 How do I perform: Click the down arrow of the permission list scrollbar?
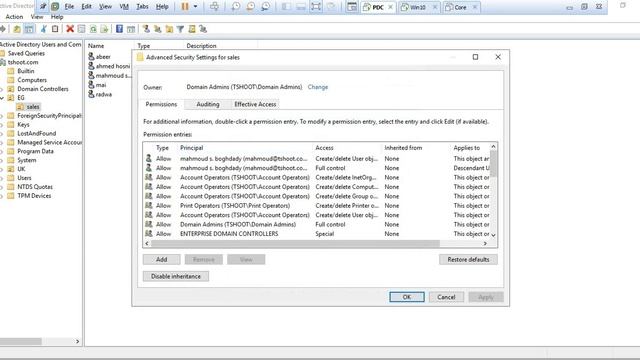pyautogui.click(x=493, y=235)
